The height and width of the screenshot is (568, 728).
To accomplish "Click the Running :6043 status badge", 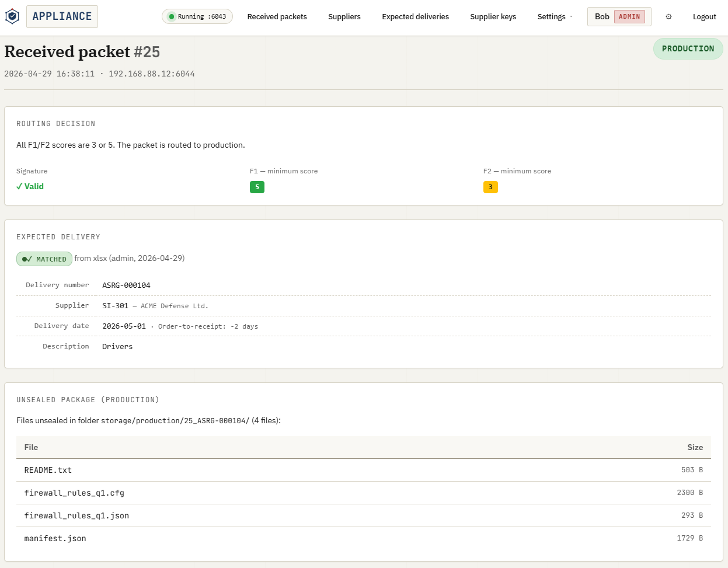I will 197,16.
